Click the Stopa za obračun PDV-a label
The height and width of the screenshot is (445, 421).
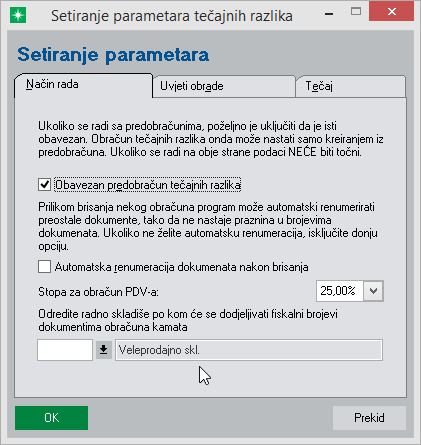coord(98,292)
